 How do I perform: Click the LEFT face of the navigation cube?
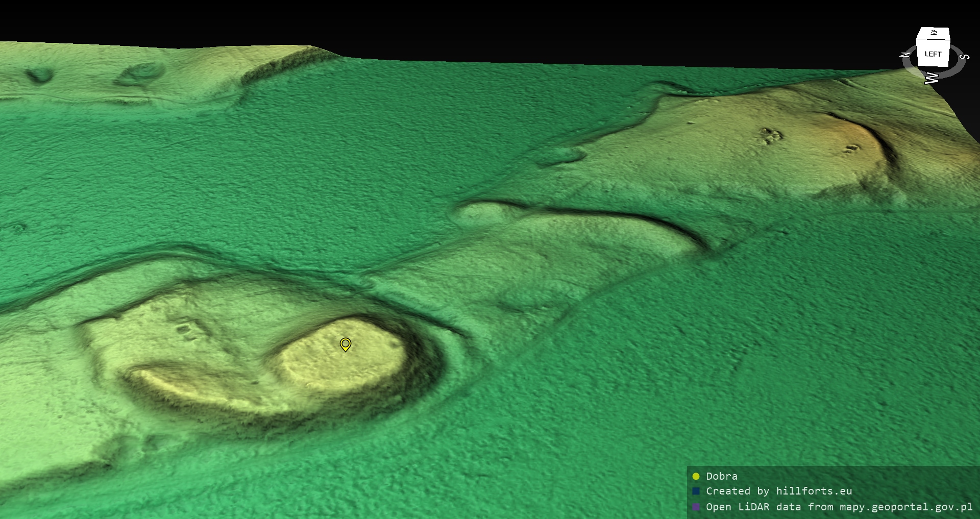point(933,54)
